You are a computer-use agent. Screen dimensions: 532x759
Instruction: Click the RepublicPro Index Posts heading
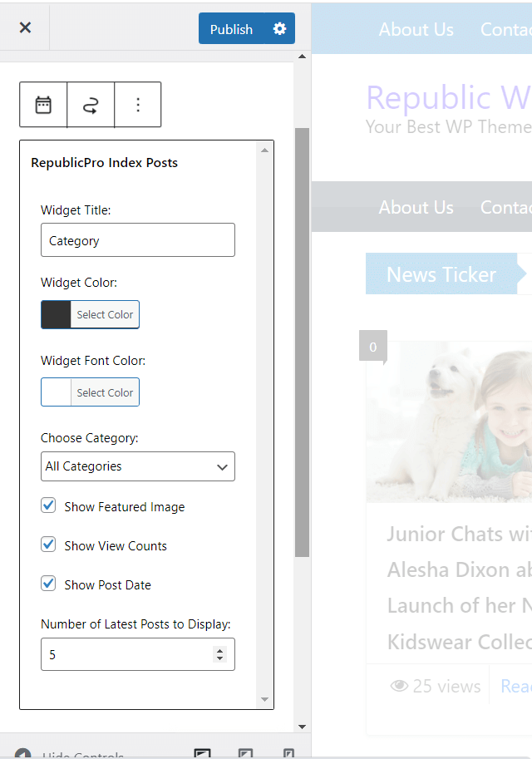pos(105,163)
